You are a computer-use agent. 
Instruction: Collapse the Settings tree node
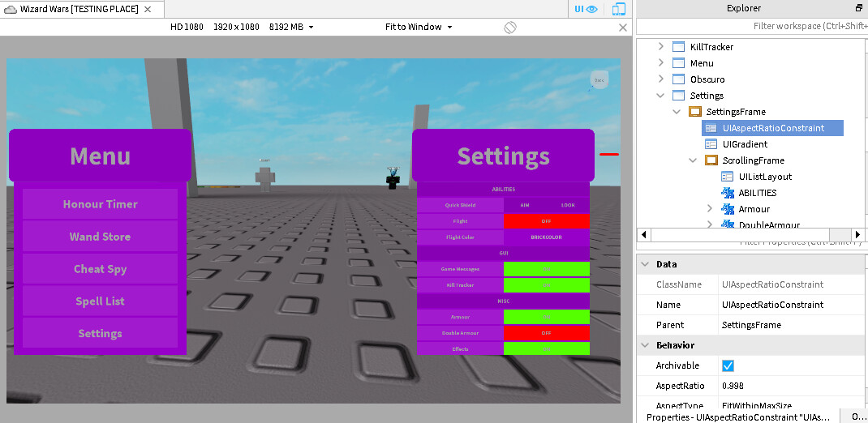point(660,95)
